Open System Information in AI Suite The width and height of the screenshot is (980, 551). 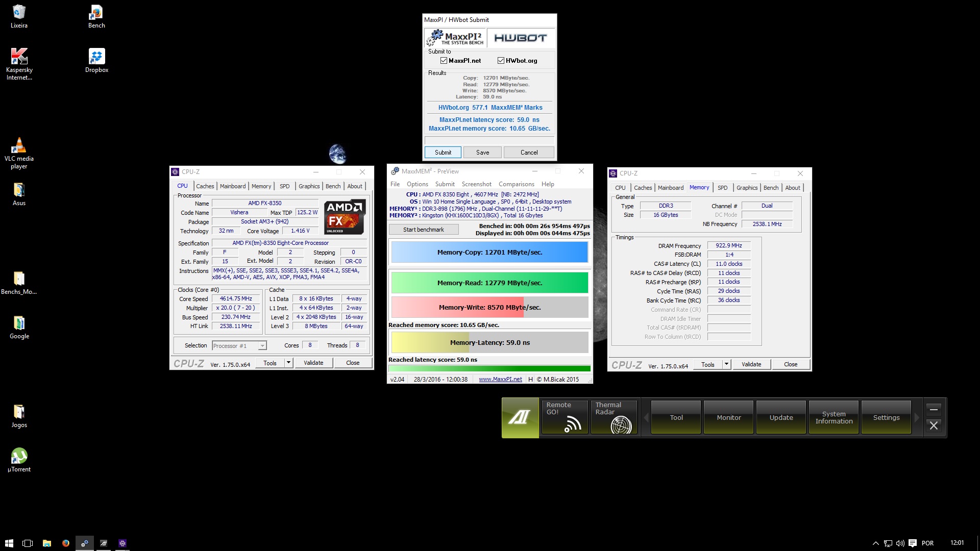[834, 418]
